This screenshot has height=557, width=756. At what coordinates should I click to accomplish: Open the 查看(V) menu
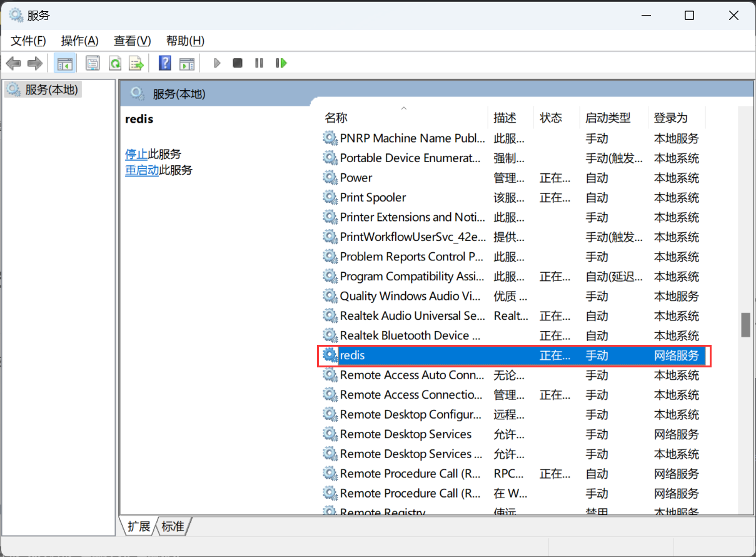click(132, 41)
